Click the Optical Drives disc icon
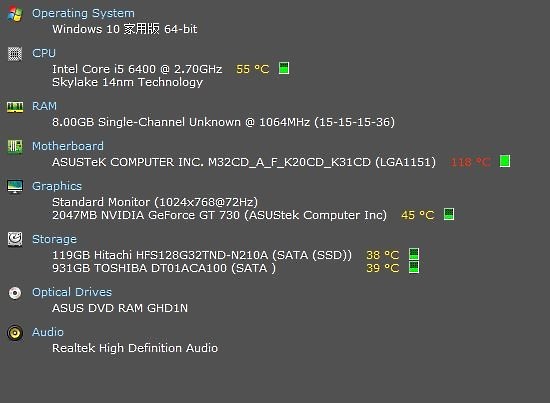This screenshot has width=550, height=403. click(x=15, y=293)
